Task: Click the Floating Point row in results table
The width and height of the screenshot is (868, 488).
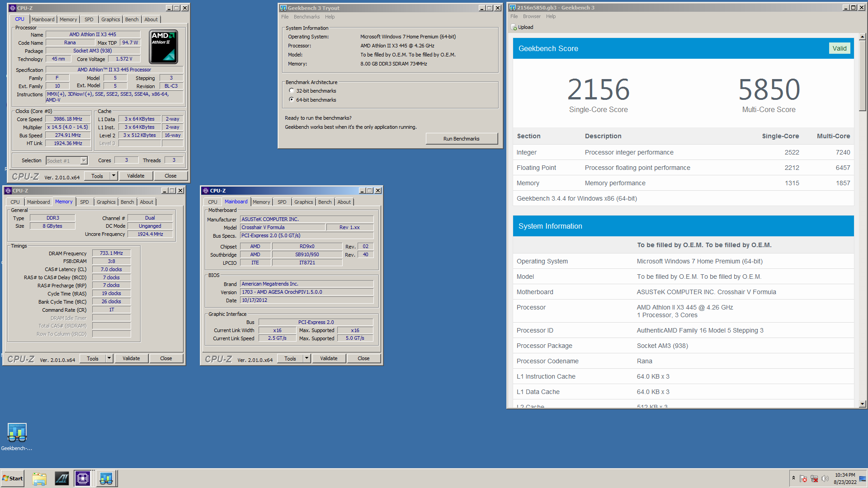Action: click(683, 168)
